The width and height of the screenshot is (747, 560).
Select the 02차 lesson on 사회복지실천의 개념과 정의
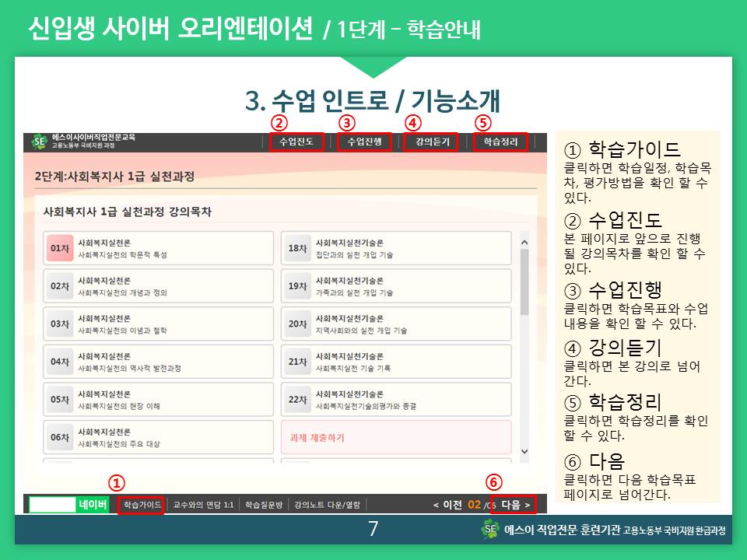(158, 286)
